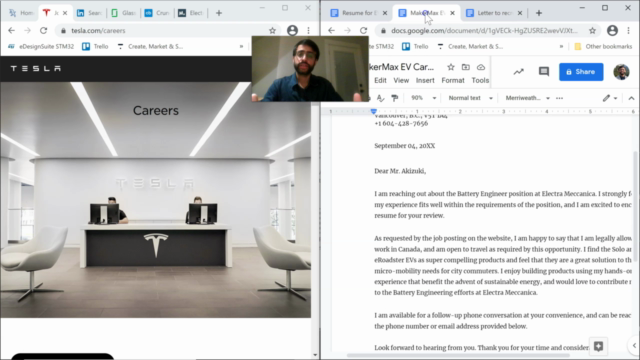The image size is (640, 360).
Task: Open the View menu in Google Docs
Action: (401, 80)
